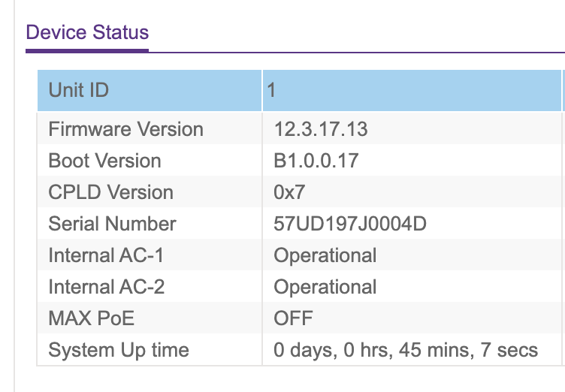Screen dimensions: 565x392
Task: Click the Firmware Version row label
Action: [125, 129]
